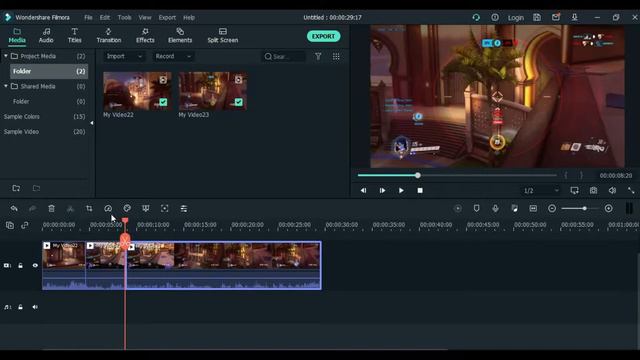Open the preview quality 1/2 dropdown
Viewport: 640px width, 360px height.
541,191
